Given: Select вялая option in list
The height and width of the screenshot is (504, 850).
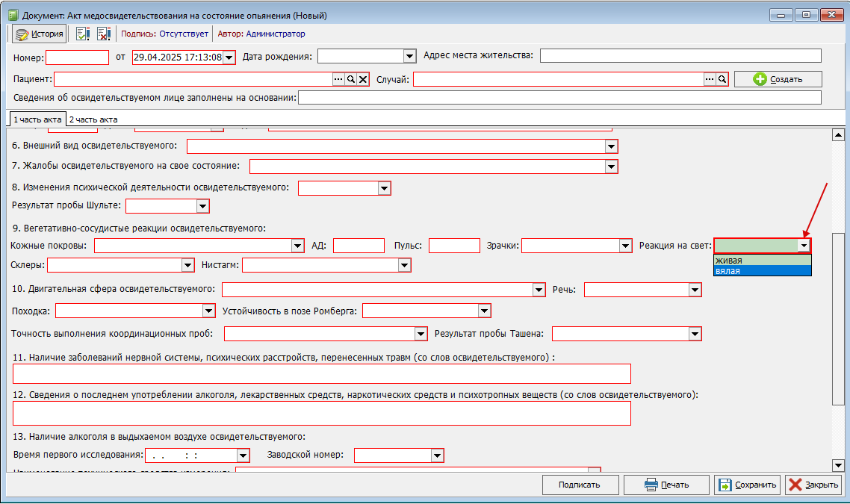Looking at the screenshot, I should point(762,271).
